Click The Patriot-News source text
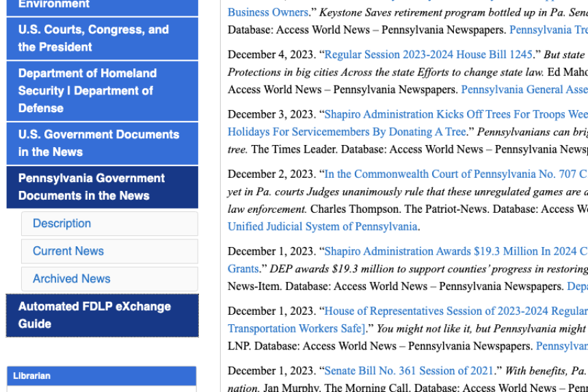 pos(446,209)
